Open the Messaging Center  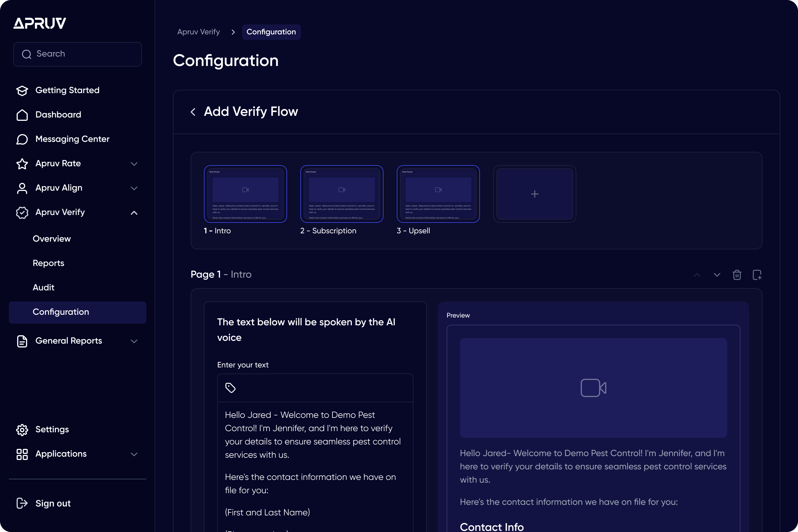[72, 139]
